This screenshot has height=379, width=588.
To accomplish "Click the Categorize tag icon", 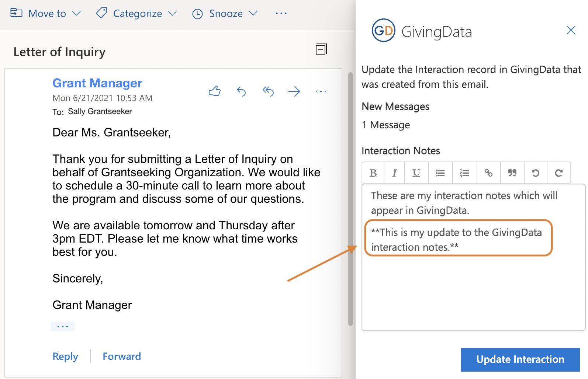I will point(101,13).
